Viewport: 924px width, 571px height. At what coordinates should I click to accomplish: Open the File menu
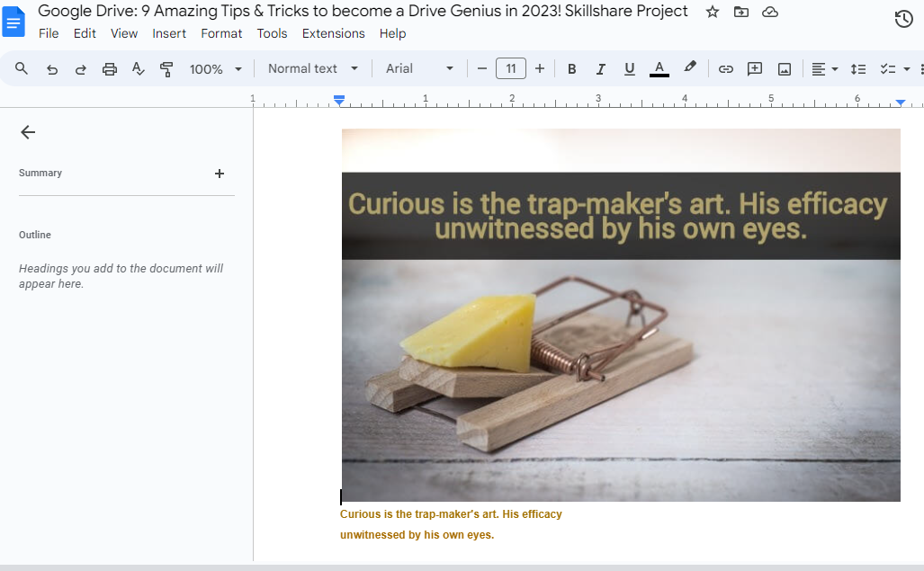49,33
